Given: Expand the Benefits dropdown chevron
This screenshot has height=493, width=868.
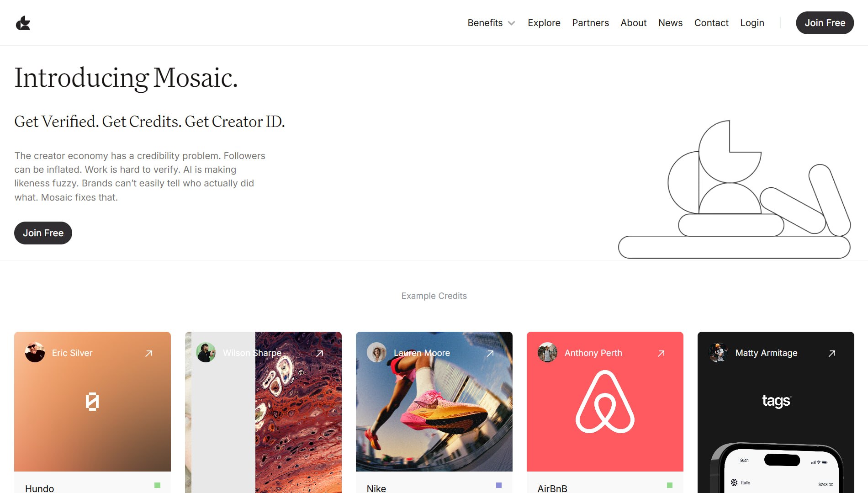Looking at the screenshot, I should 512,23.
